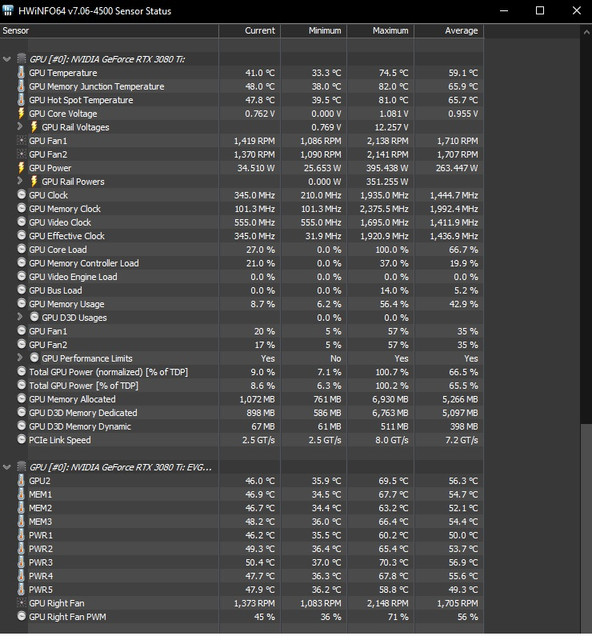Click lightning bolt icon of GPU Core Voltage
Image resolution: width=592 pixels, height=640 pixels.
coord(21,113)
